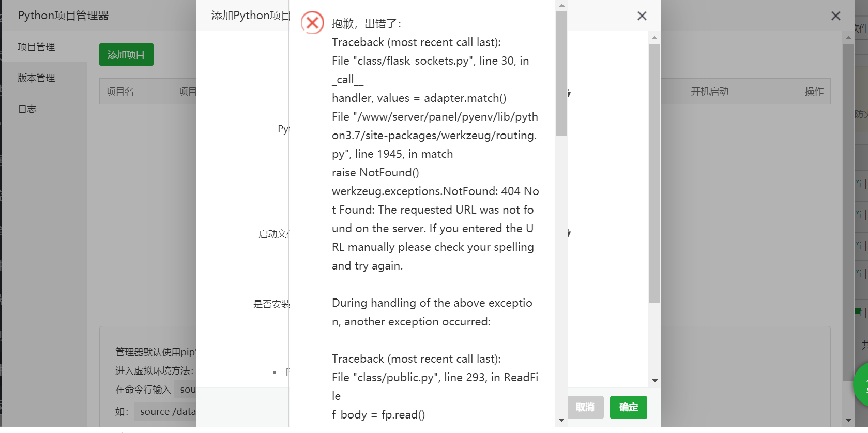Click manager window scrollbar up arrow
This screenshot has width=868, height=433.
[x=848, y=38]
